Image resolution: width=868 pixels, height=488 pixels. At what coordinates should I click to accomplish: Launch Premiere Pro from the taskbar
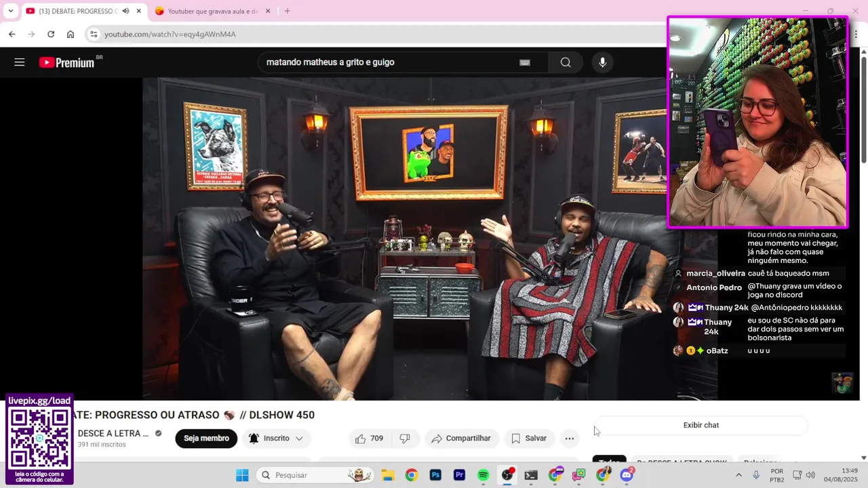[459, 475]
